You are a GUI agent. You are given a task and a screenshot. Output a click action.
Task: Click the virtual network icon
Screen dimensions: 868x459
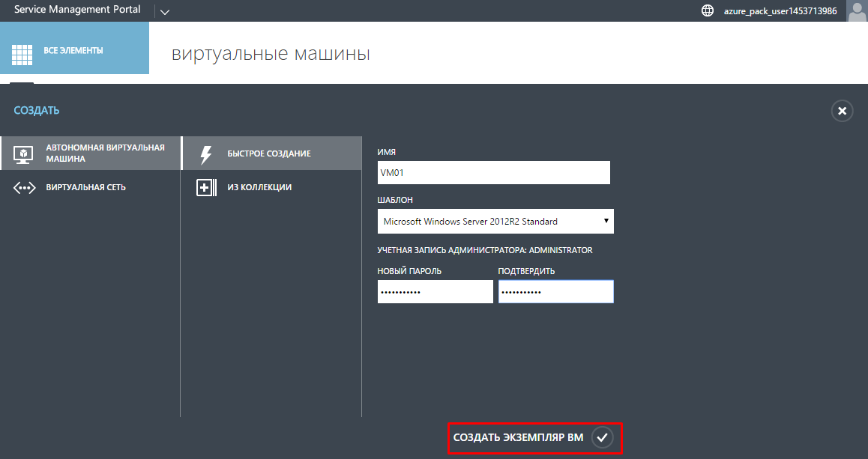click(24, 188)
